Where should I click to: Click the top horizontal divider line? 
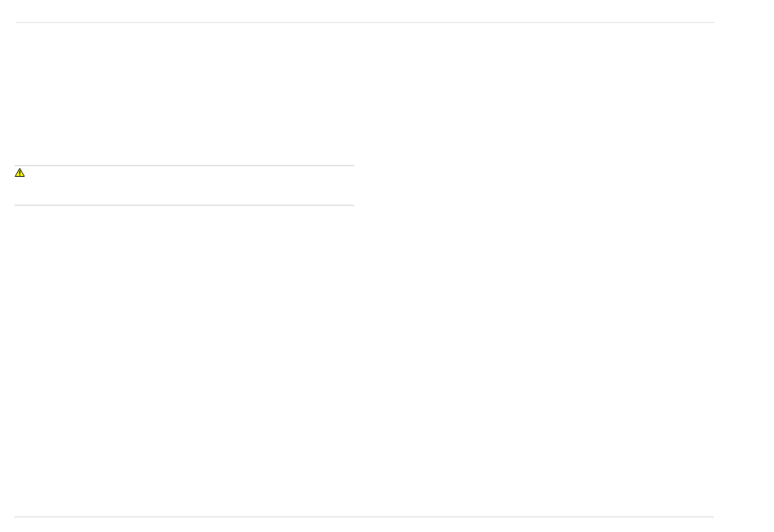(364, 22)
